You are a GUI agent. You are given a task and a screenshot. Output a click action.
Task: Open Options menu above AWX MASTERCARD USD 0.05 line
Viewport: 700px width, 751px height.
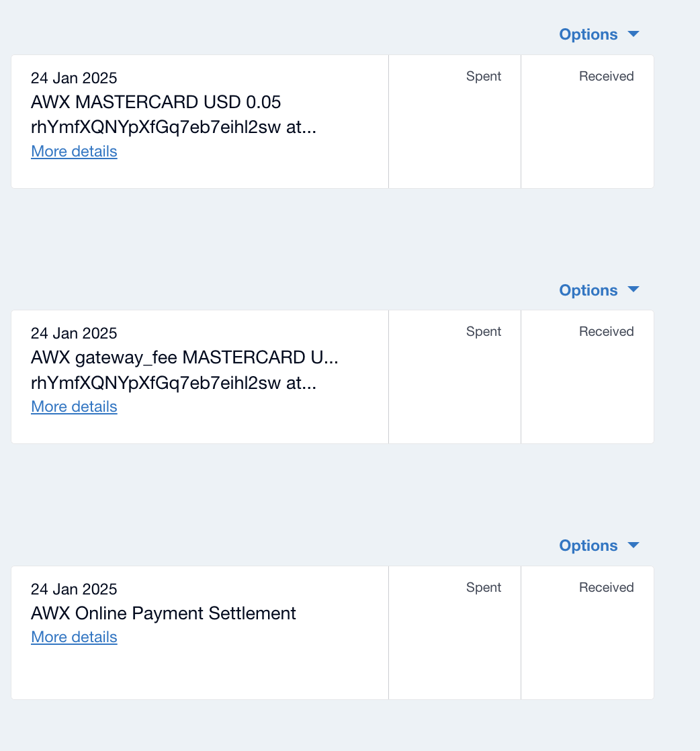pos(588,34)
